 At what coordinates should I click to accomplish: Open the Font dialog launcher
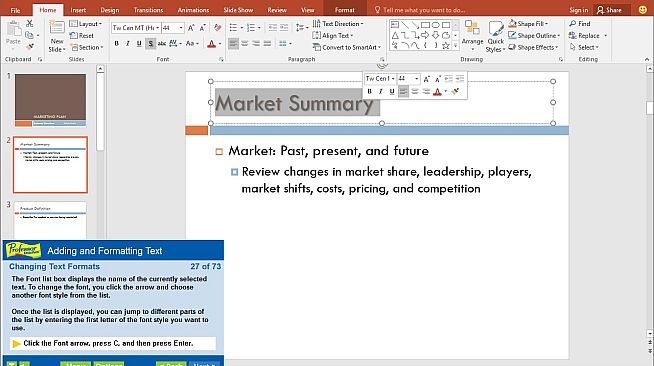coord(221,60)
